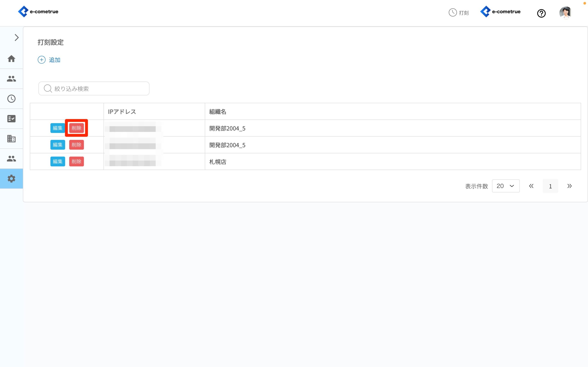Click the 絞り込み検索 search field
The image size is (588, 367).
pos(94,89)
